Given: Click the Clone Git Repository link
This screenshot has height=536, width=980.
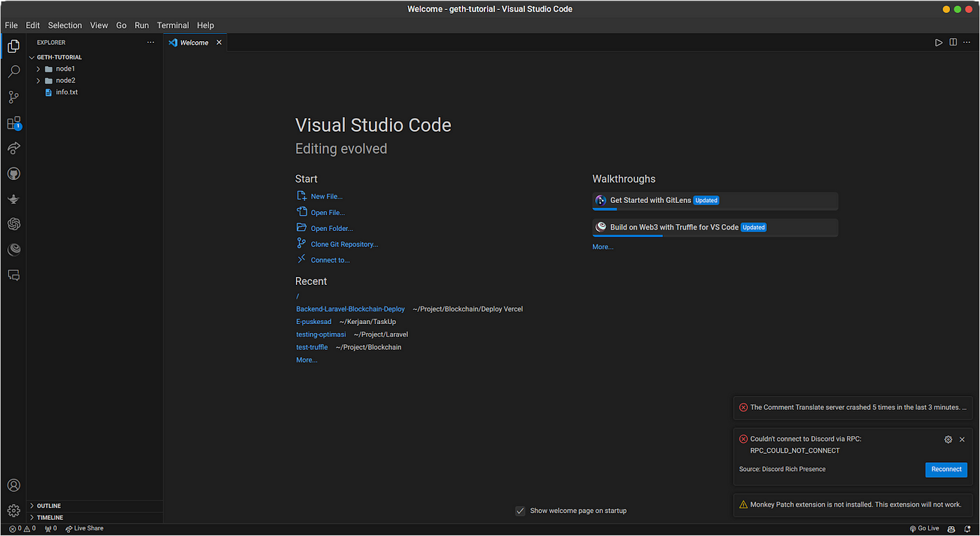Looking at the screenshot, I should [x=344, y=244].
